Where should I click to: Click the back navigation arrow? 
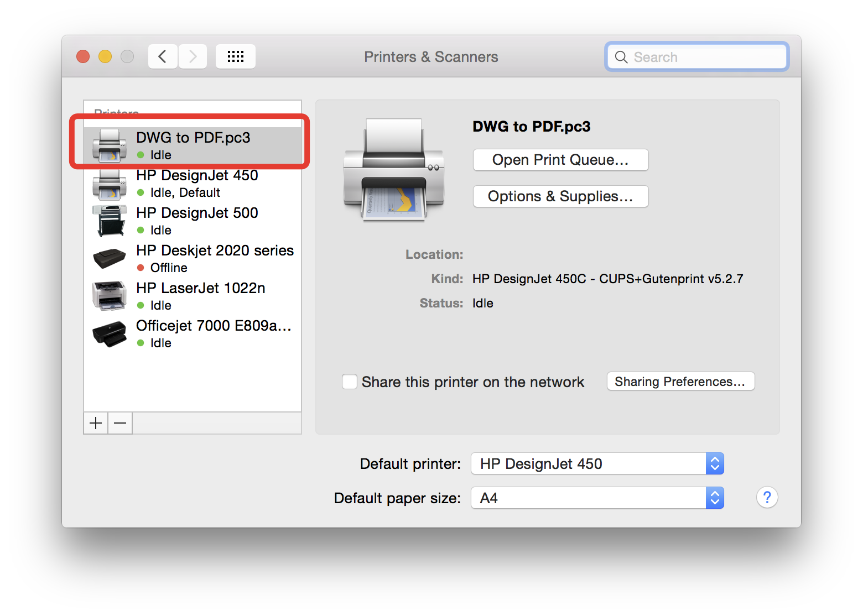click(163, 56)
